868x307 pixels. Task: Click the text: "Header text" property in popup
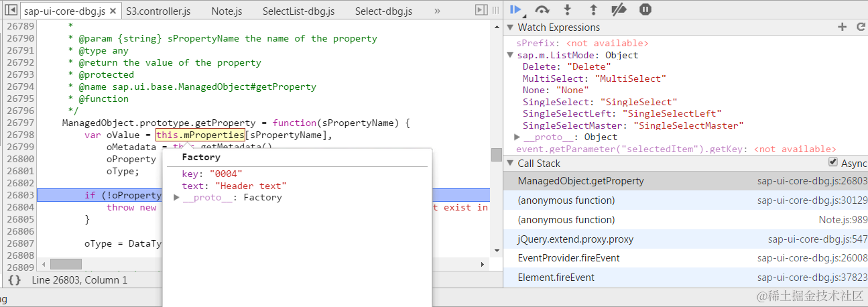tap(234, 186)
